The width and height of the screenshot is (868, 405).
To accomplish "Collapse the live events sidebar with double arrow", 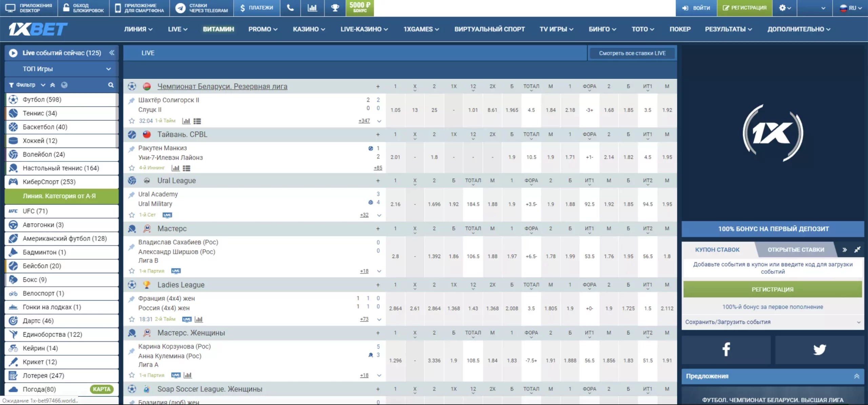I will point(112,53).
